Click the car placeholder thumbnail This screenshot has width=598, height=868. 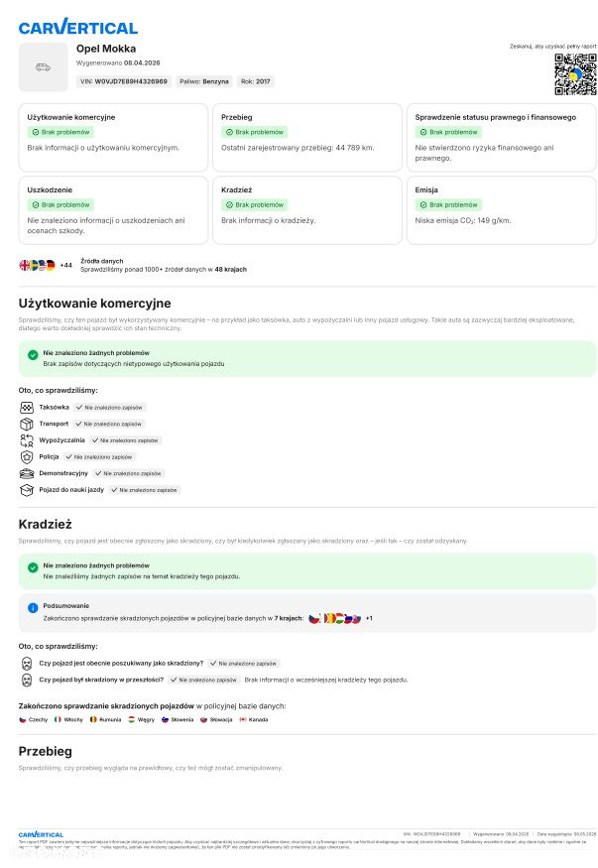[x=44, y=67]
